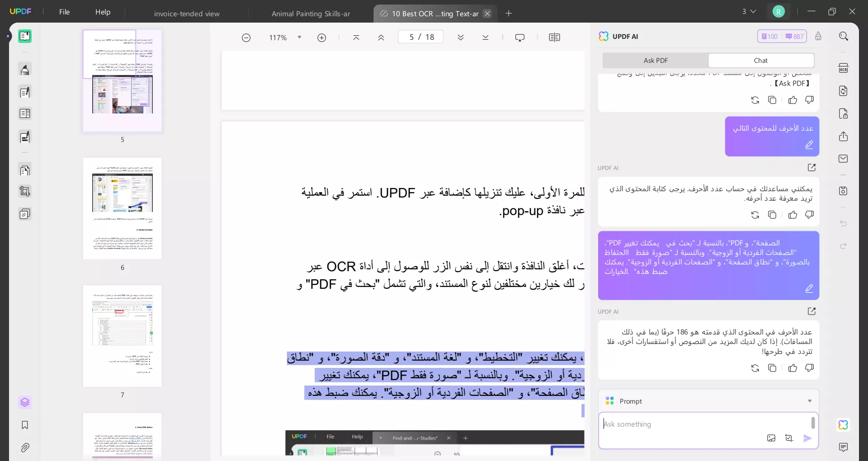Open the OCR text recognition tool
Image resolution: width=868 pixels, height=461 pixels.
(844, 67)
